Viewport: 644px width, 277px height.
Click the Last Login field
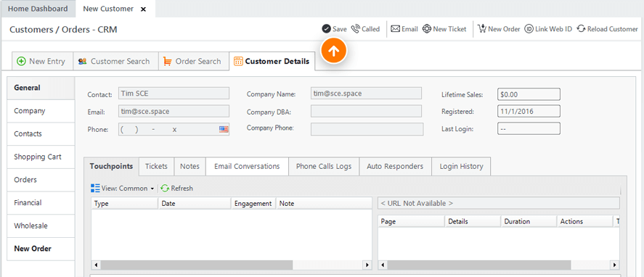point(529,128)
